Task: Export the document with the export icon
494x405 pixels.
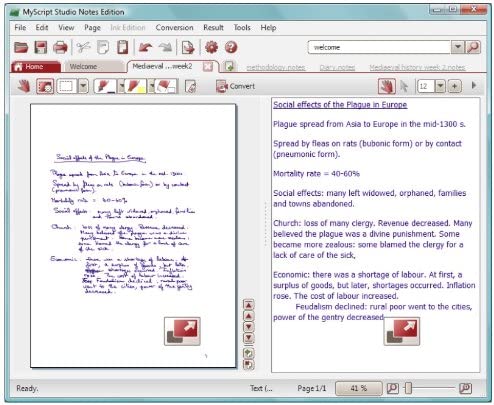Action: tap(188, 47)
